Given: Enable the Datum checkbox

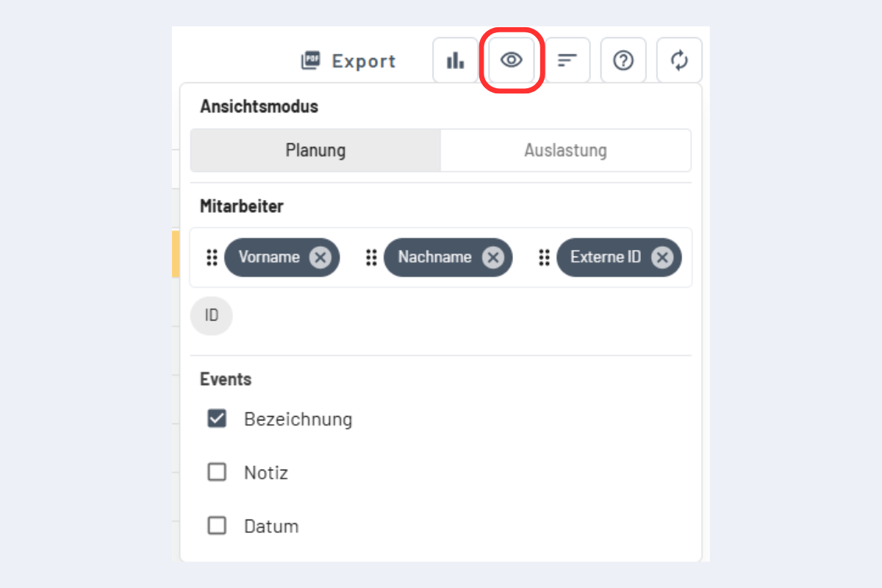Looking at the screenshot, I should click(217, 526).
